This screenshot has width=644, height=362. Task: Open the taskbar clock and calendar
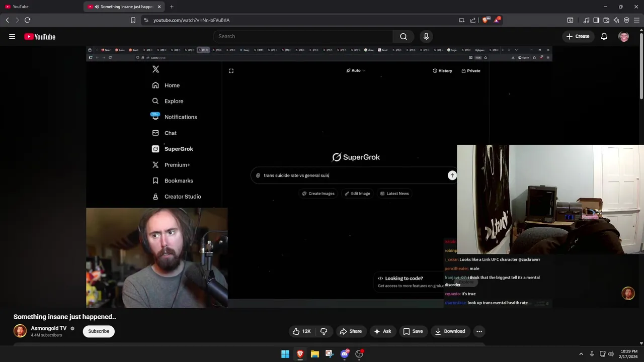[x=629, y=354]
